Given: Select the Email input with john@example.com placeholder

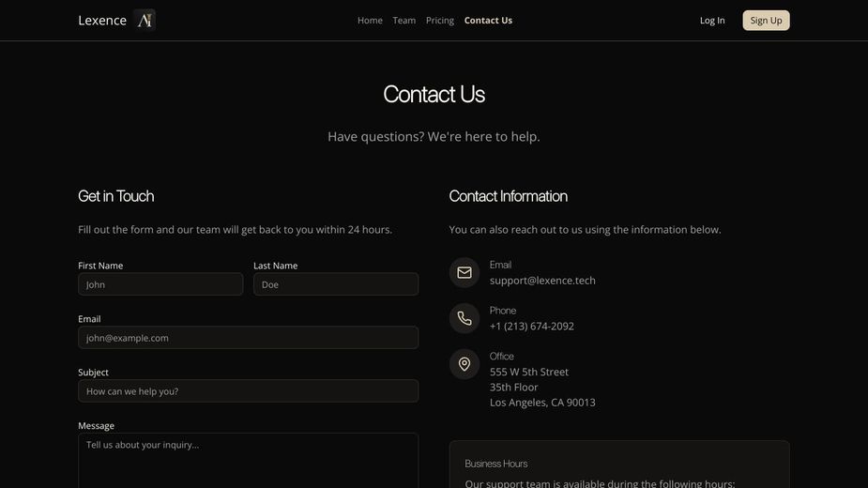Looking at the screenshot, I should click(248, 338).
